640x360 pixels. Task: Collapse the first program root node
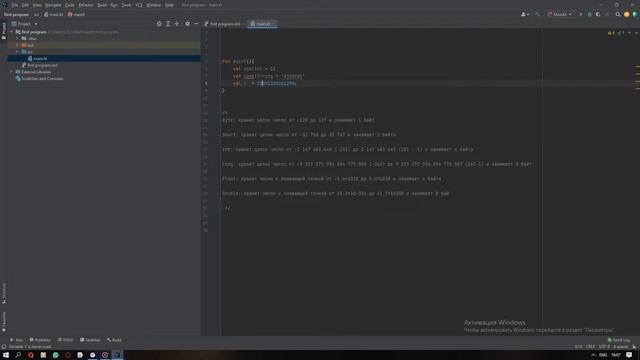(12, 32)
